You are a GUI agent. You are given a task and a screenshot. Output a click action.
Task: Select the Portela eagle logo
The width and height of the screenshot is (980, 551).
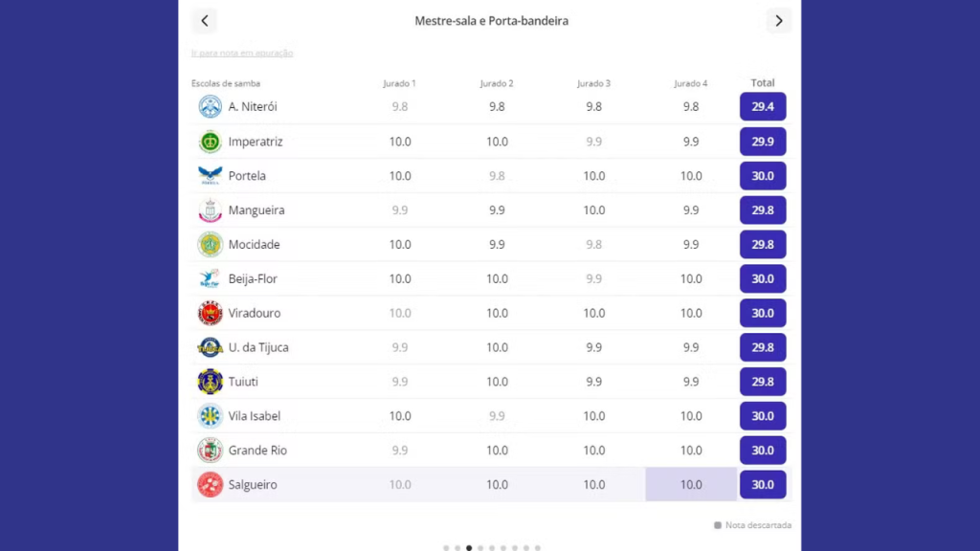tap(210, 176)
